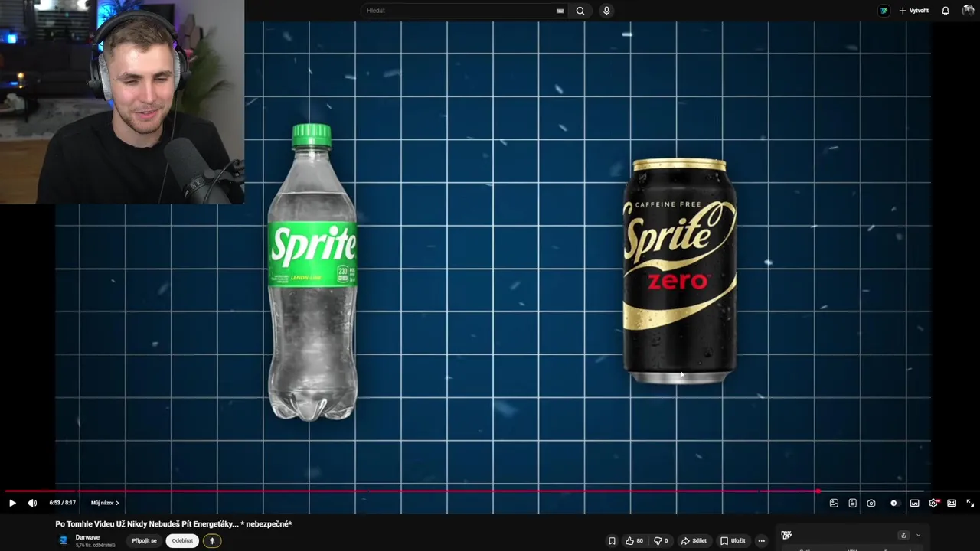Screen dimensions: 980x551
Task: Open the Darwave channel name link
Action: point(87,537)
